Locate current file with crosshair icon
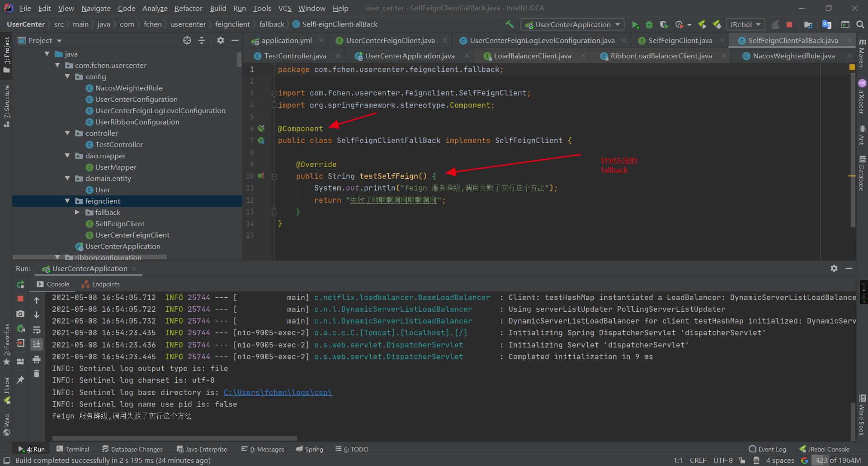Viewport: 868px width, 466px height. pos(187,40)
